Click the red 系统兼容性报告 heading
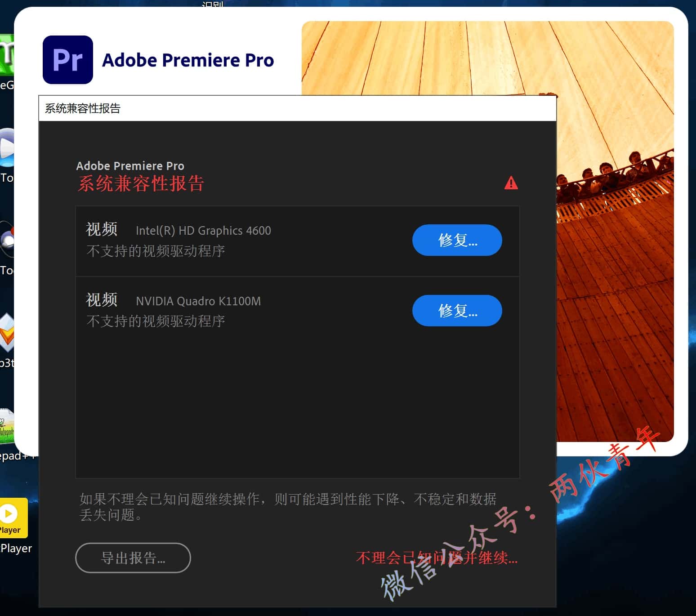The height and width of the screenshot is (616, 696). (x=141, y=183)
